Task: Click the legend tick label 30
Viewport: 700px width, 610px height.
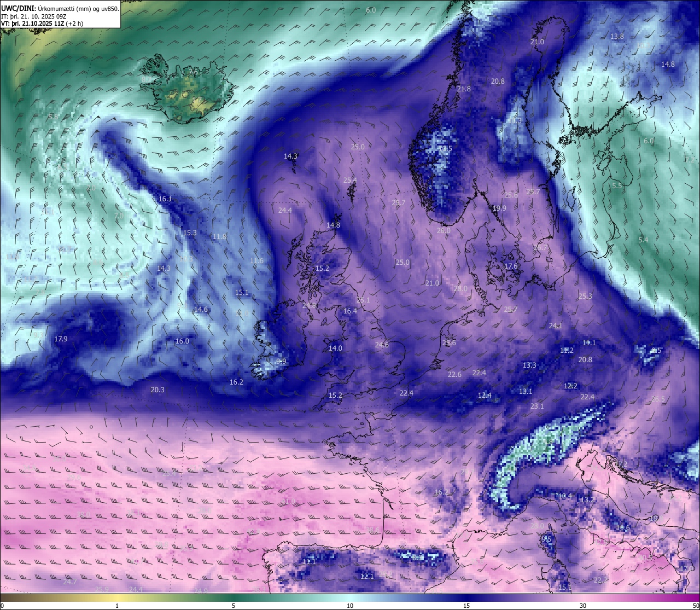Action: [583, 606]
